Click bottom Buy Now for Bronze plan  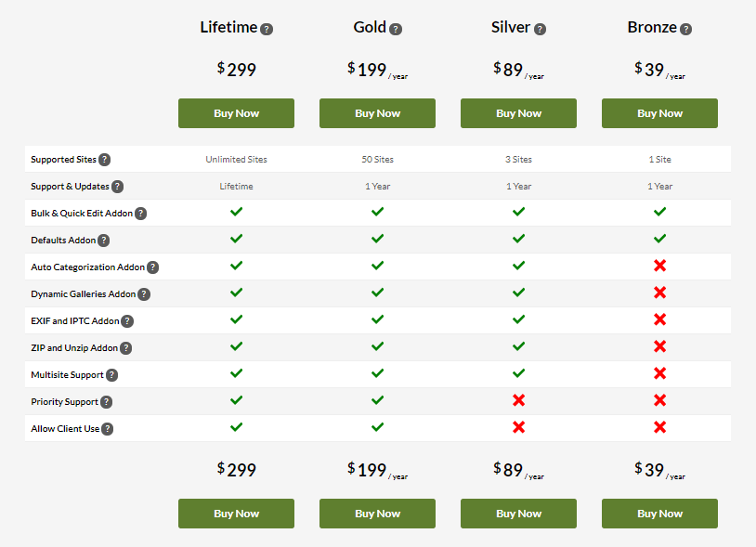[659, 514]
